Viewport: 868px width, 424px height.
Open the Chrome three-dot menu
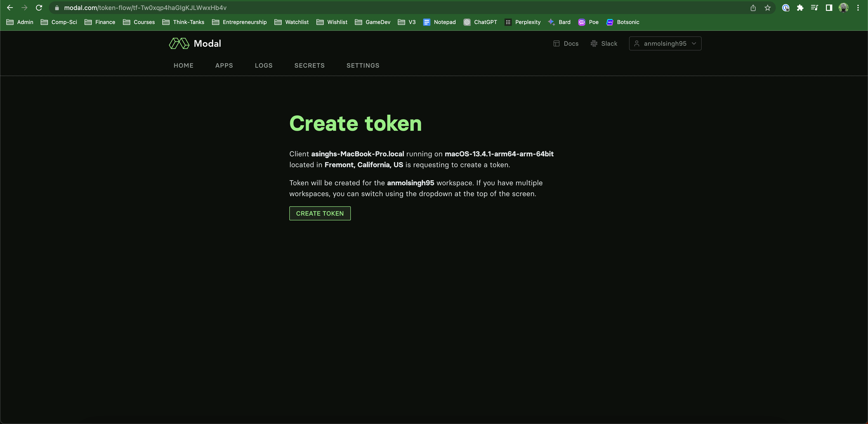pyautogui.click(x=858, y=8)
